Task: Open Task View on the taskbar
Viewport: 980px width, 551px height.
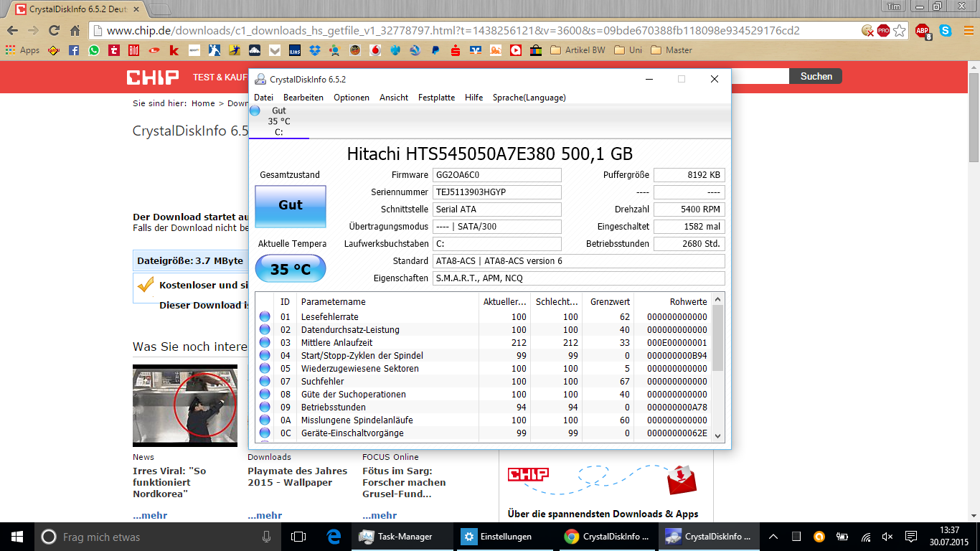Action: tap(298, 537)
